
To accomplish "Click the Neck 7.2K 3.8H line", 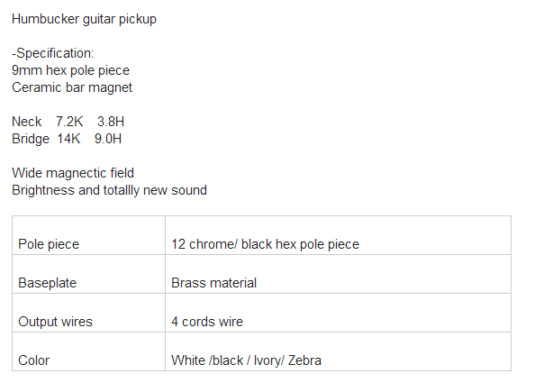I will (68, 122).
